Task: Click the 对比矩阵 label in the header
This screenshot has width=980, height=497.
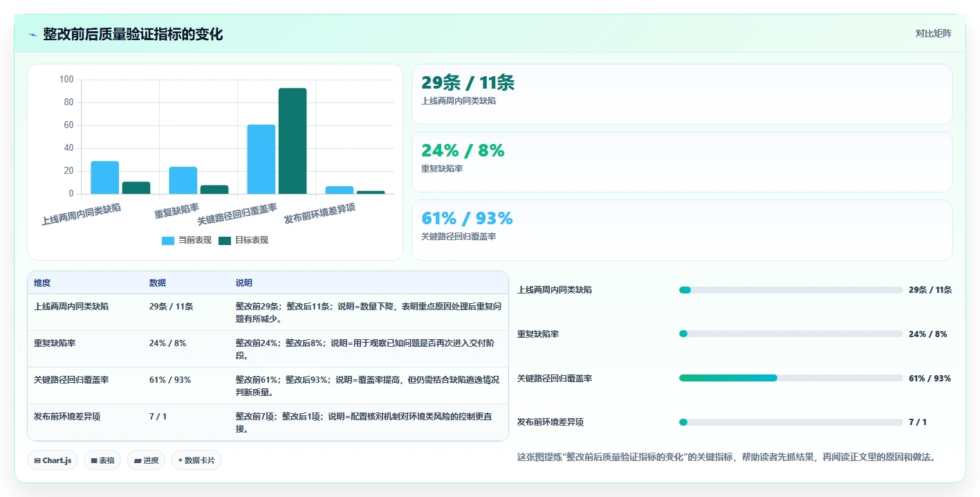Action: (x=933, y=33)
